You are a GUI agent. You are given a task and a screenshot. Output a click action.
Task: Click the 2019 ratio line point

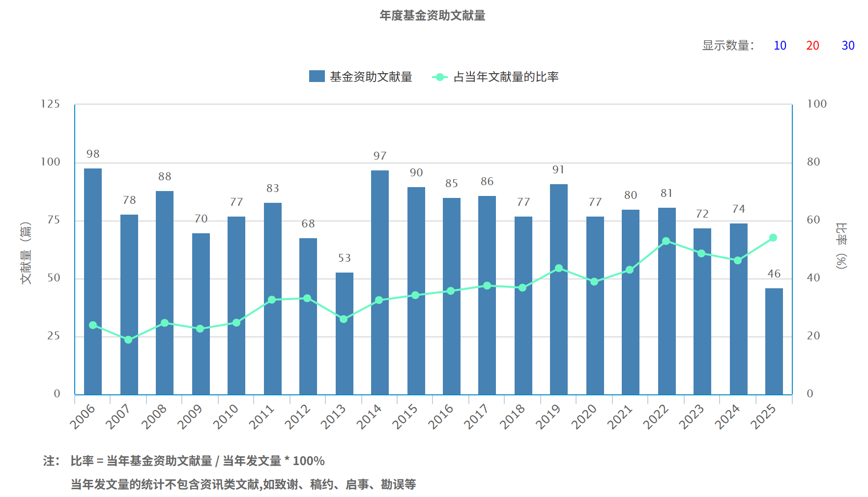click(559, 268)
